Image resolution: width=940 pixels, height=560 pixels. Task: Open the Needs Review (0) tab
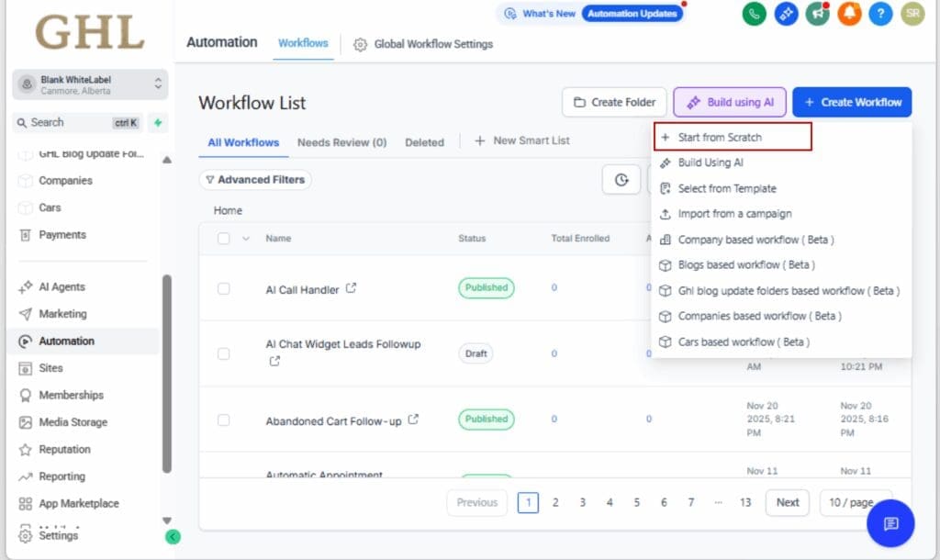[x=341, y=142]
